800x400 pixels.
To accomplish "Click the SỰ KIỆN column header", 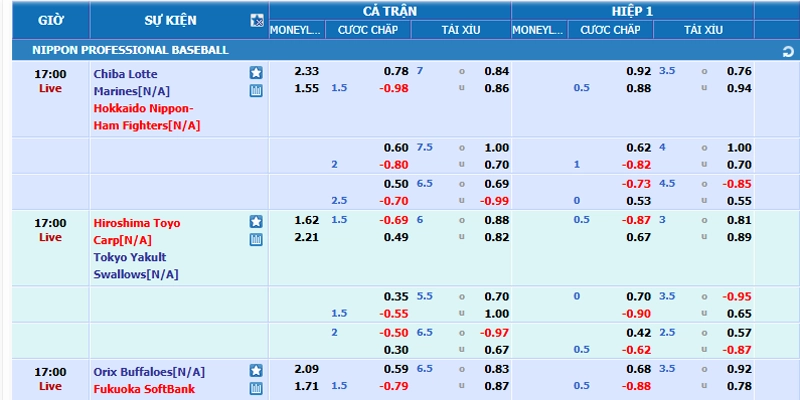I will (x=170, y=20).
